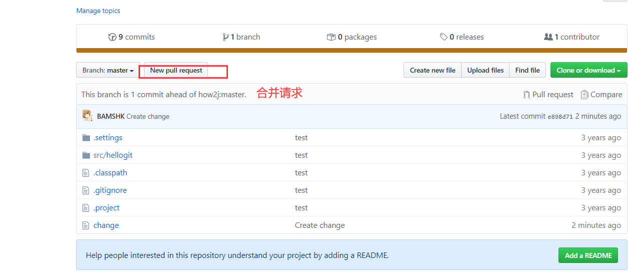
Task: Click the pull request icon beside Pull request
Action: coord(526,95)
